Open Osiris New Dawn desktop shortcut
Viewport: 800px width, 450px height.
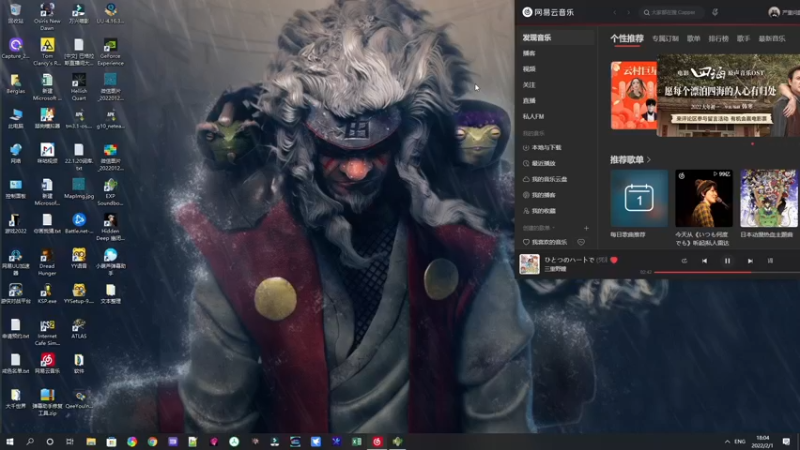point(47,16)
